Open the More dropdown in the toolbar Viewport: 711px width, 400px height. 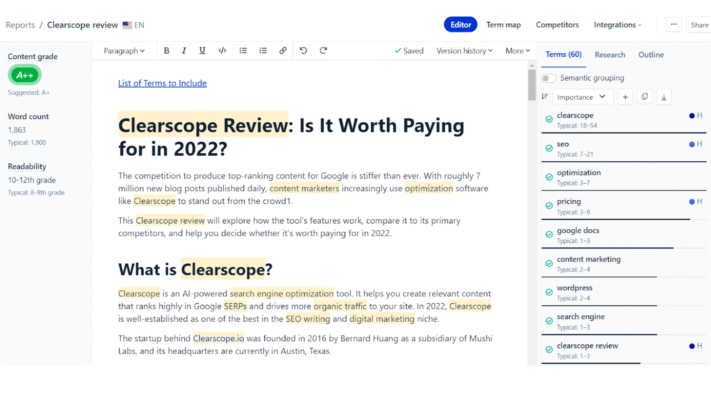coord(517,51)
